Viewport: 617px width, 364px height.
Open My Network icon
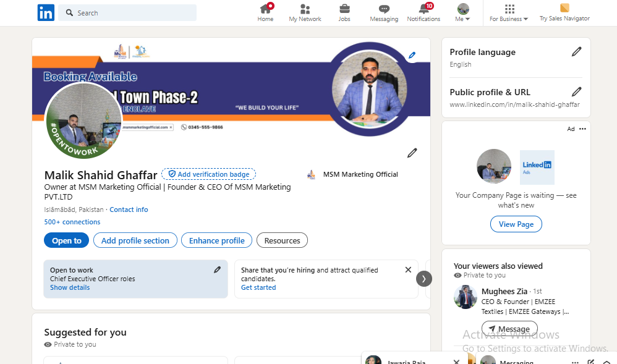(305, 9)
